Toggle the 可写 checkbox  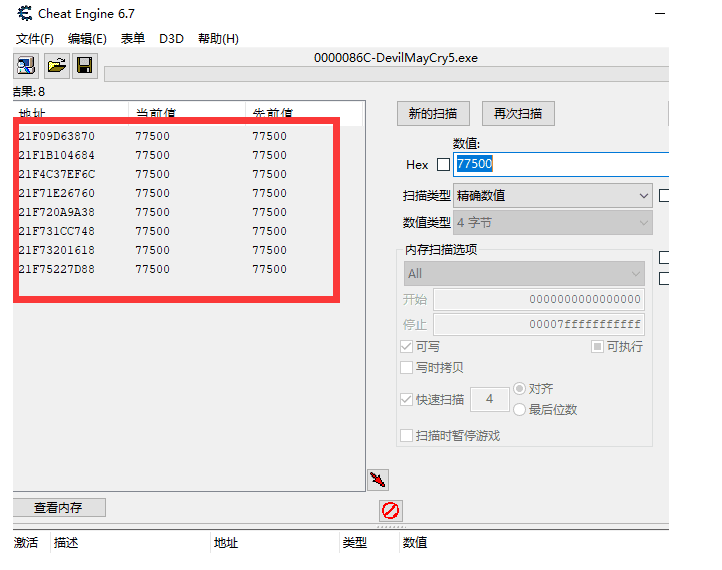point(407,346)
